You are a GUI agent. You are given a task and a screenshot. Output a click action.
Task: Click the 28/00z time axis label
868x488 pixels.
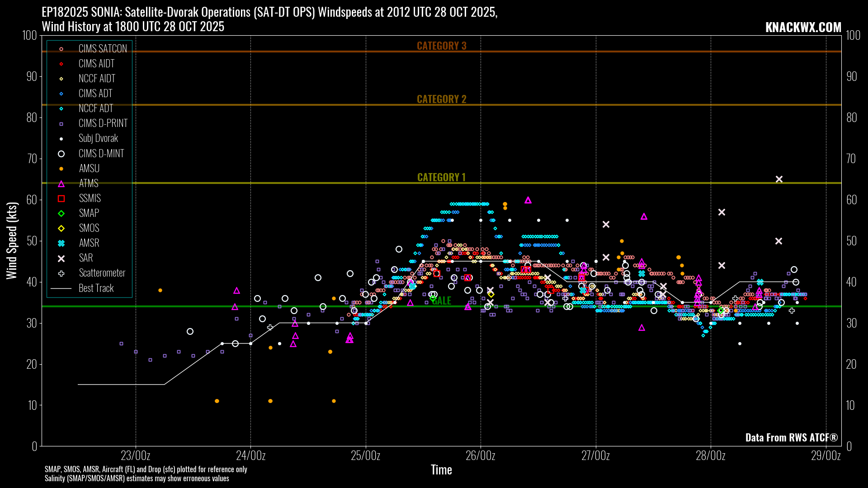[x=711, y=455]
